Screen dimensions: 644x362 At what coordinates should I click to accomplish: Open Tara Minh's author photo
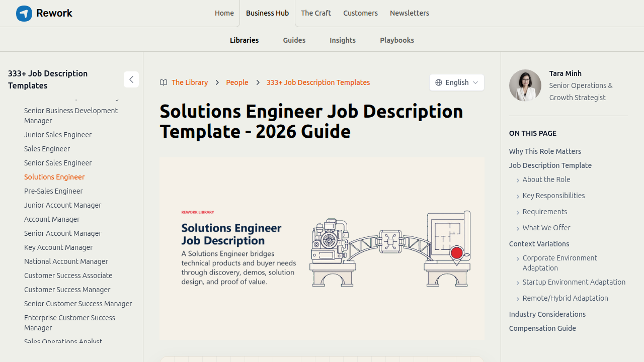pyautogui.click(x=525, y=85)
